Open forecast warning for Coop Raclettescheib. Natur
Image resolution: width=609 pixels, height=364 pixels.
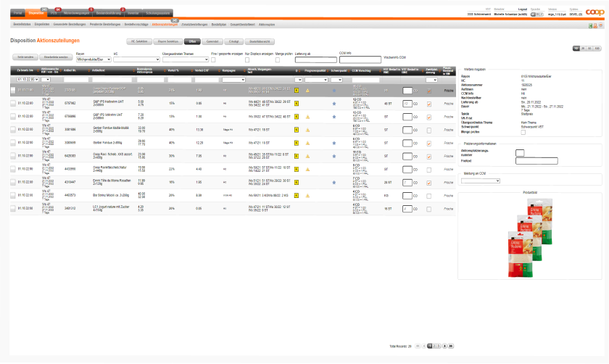(x=307, y=170)
